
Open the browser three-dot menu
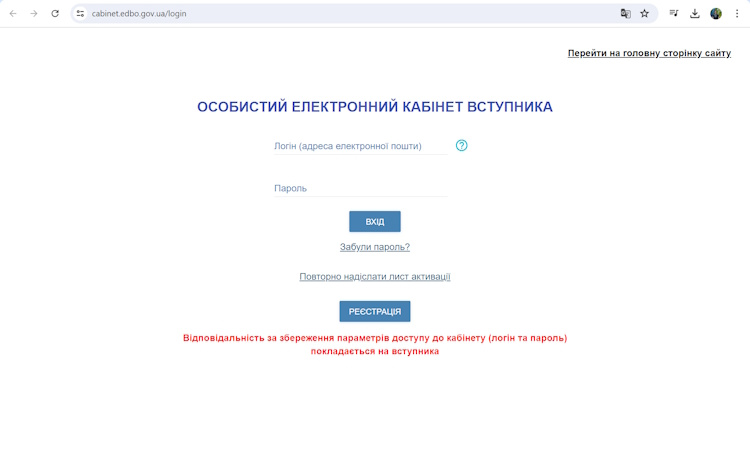(737, 13)
